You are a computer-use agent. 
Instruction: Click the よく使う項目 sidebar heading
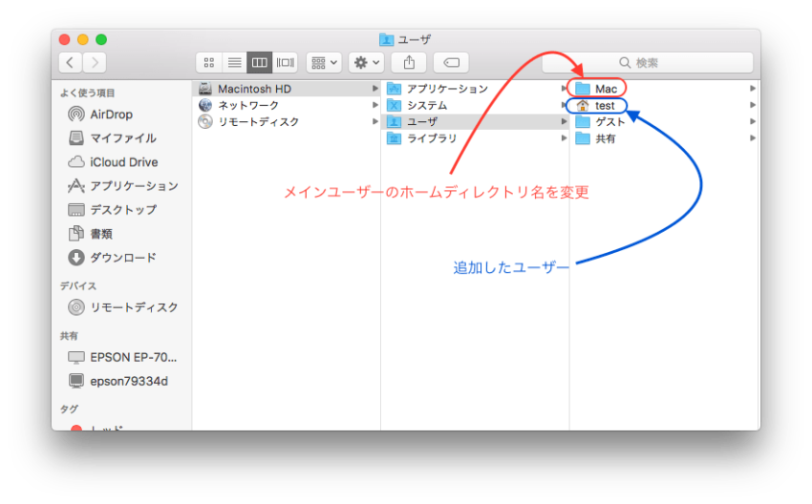pos(88,94)
